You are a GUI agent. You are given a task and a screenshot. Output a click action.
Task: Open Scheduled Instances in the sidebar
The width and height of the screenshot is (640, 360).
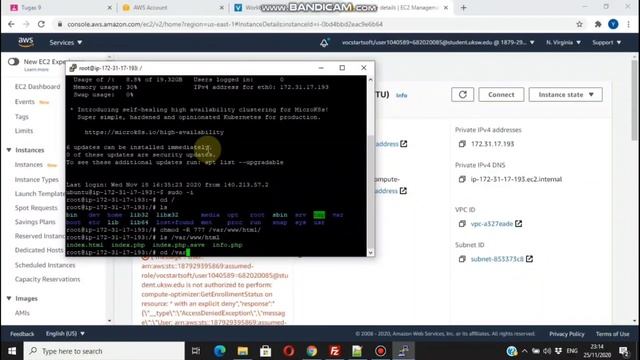click(45, 265)
